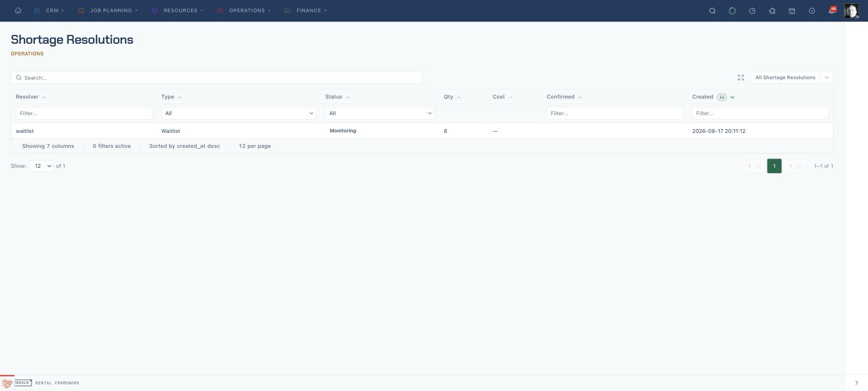Click page 1 pagination button
The height and width of the screenshot is (391, 868).
tap(774, 166)
